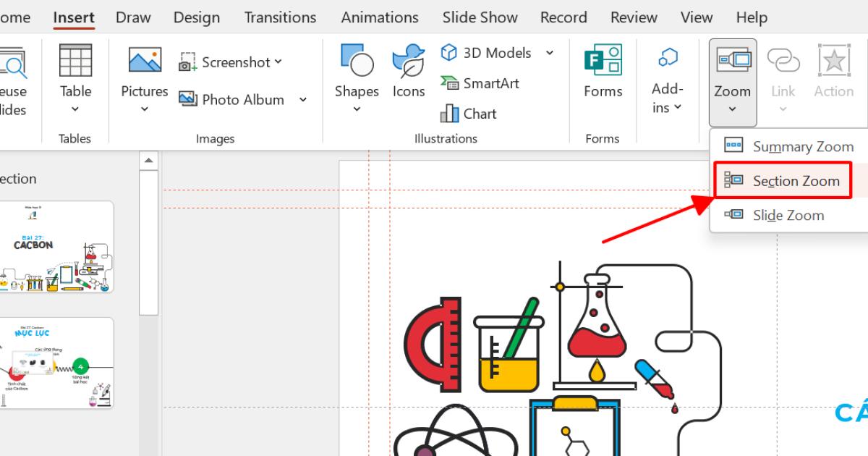
Task: Expand the Photo Album dropdown arrow
Action: pos(302,100)
